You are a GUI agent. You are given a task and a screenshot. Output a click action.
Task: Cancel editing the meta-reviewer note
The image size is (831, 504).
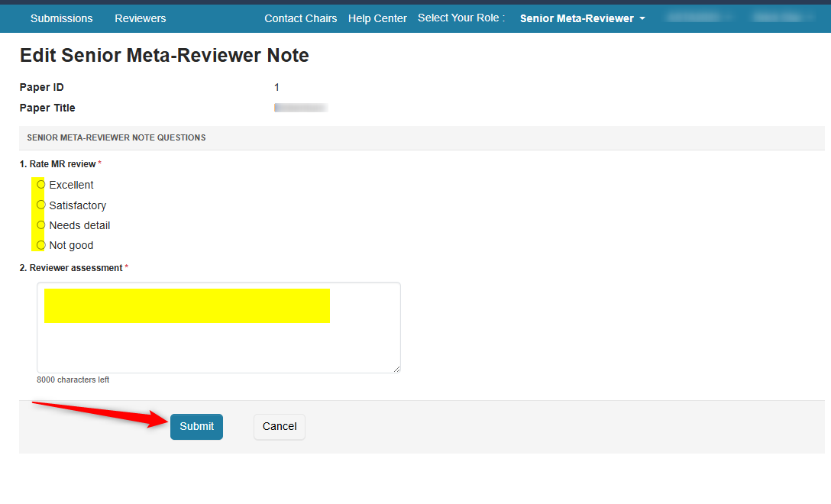(279, 426)
